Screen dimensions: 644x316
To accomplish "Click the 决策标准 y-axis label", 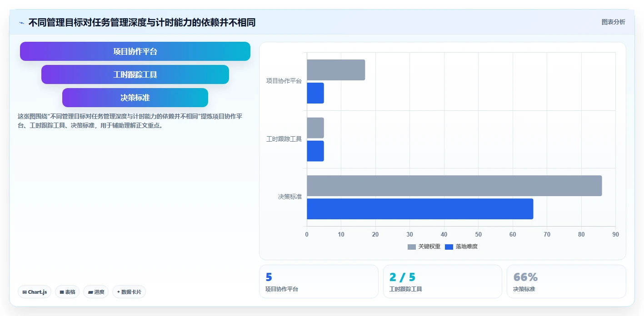I will click(x=290, y=197).
